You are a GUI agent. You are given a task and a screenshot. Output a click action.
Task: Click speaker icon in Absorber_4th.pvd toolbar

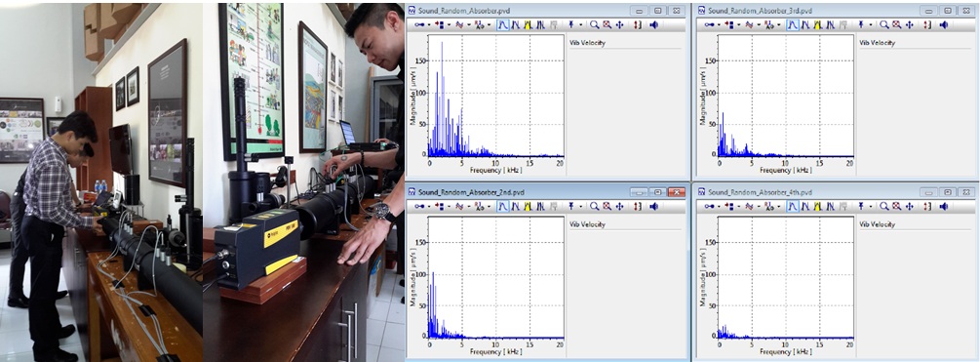point(944,206)
